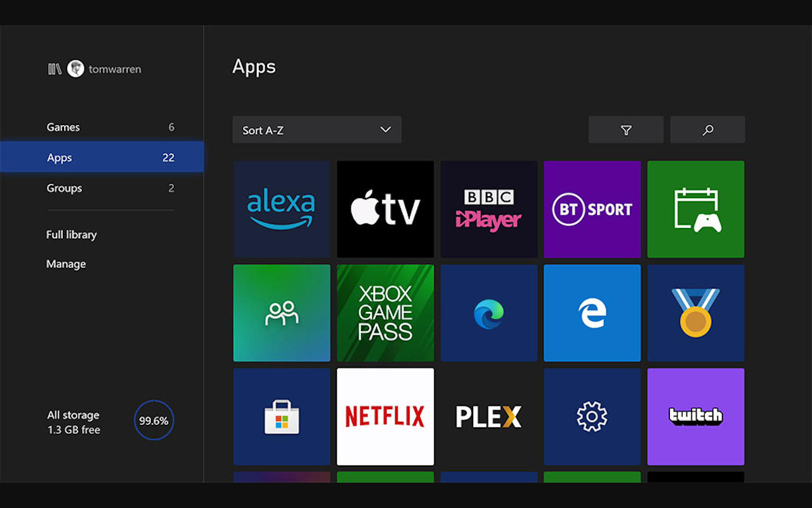Open the Manage section
This screenshot has width=812, height=508.
coord(66,264)
